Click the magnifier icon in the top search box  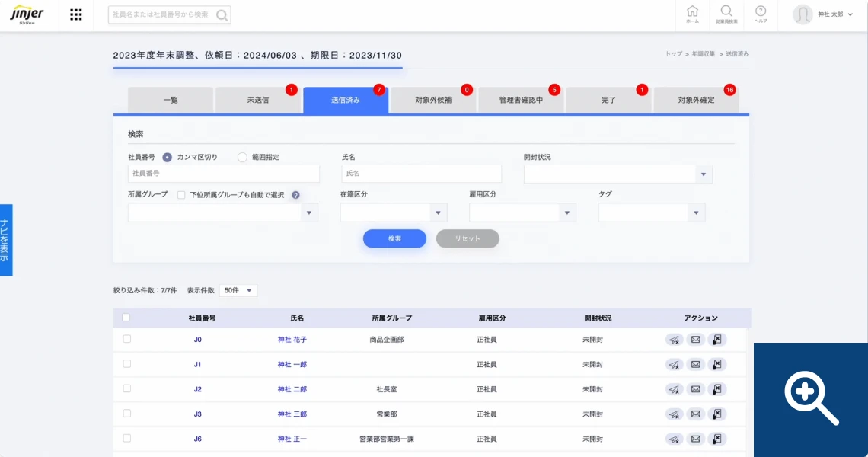click(x=222, y=15)
